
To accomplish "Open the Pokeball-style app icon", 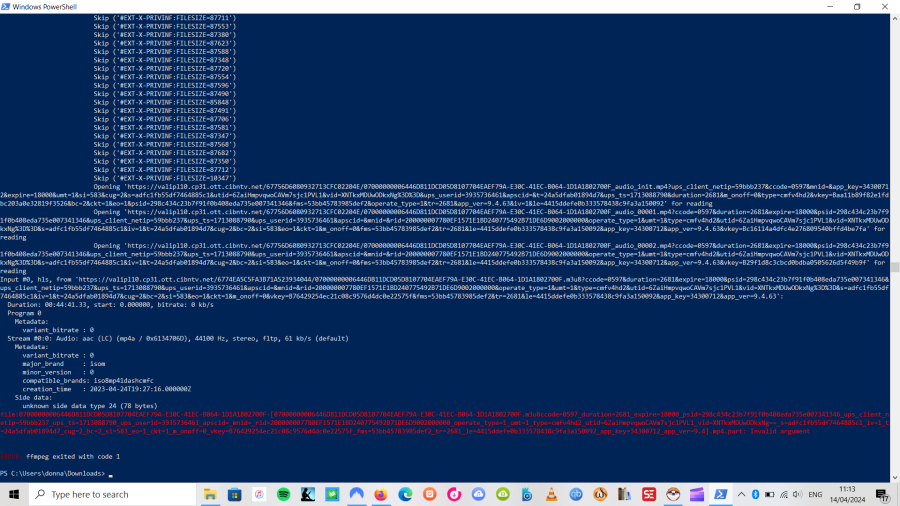I will [673, 494].
